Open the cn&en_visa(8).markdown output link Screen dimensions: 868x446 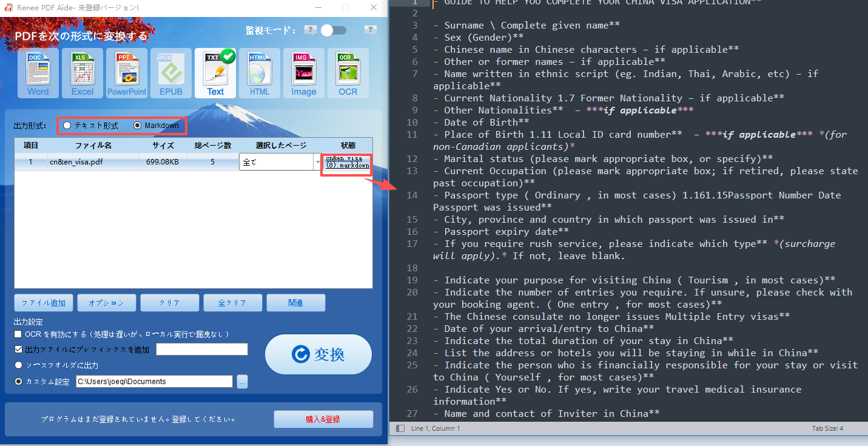(347, 162)
